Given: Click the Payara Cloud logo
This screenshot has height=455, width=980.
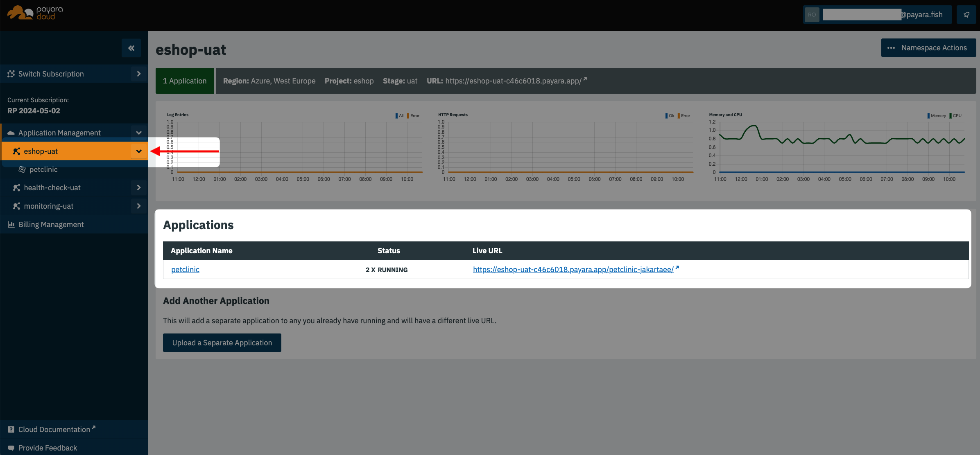Looking at the screenshot, I should [35, 13].
